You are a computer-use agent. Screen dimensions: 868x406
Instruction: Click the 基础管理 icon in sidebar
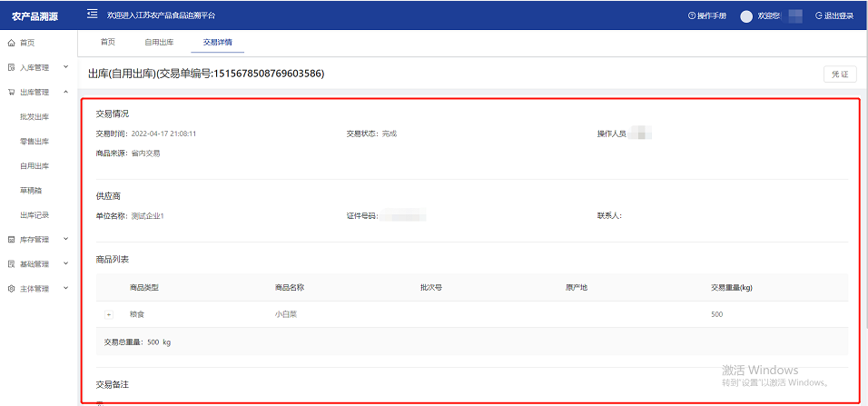(11, 264)
